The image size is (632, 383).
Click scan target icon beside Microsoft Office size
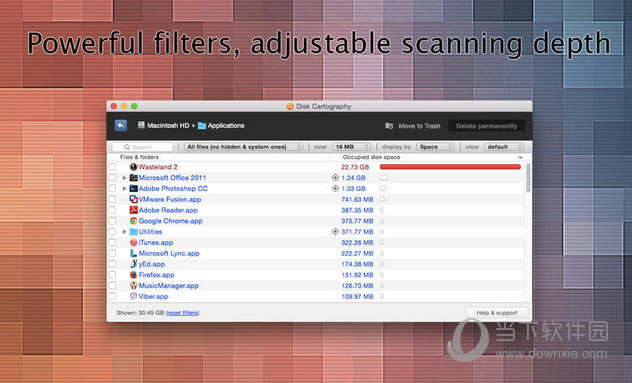[x=335, y=178]
